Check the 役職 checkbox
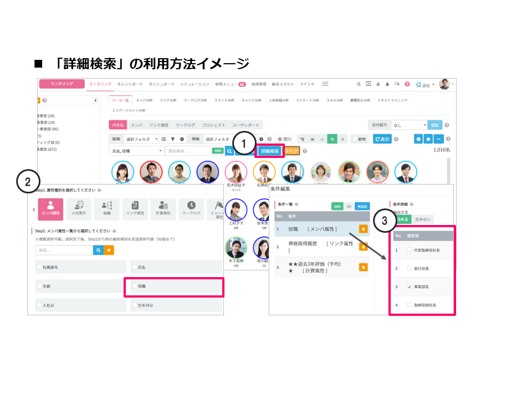532x399 pixels. pyautogui.click(x=135, y=286)
